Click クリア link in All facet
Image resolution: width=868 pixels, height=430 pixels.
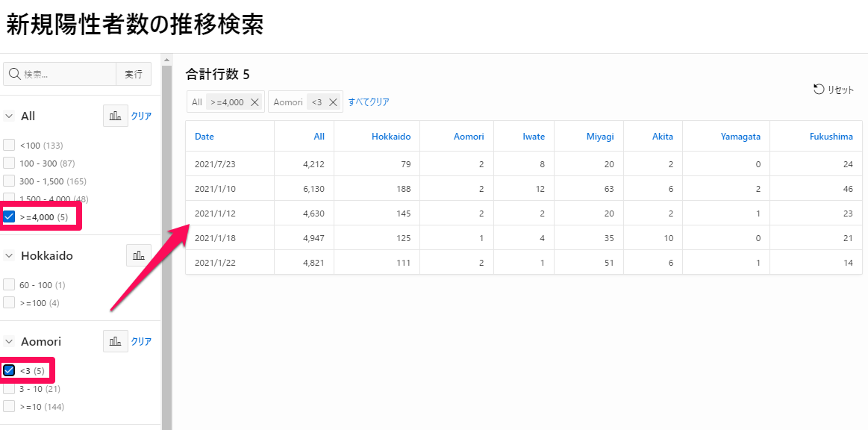pos(141,116)
